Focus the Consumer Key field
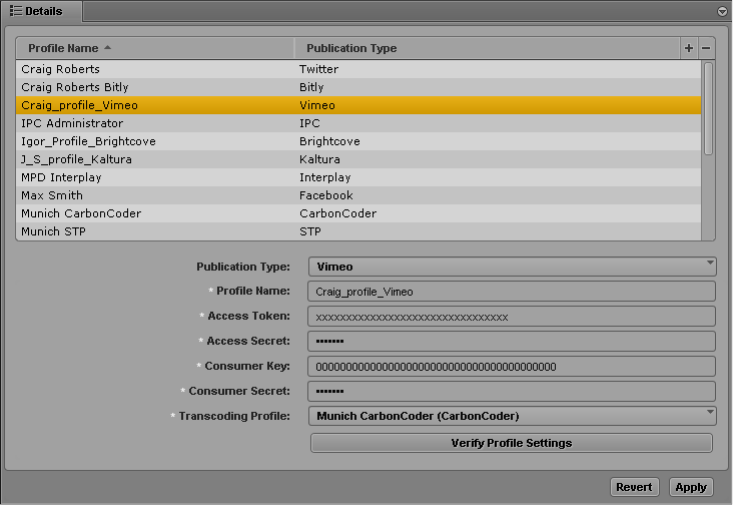 point(511,366)
